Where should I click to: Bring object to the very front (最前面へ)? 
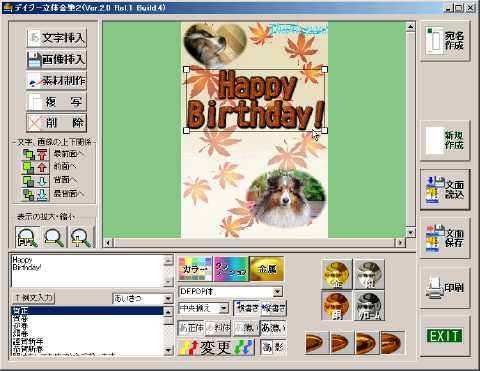(35, 154)
